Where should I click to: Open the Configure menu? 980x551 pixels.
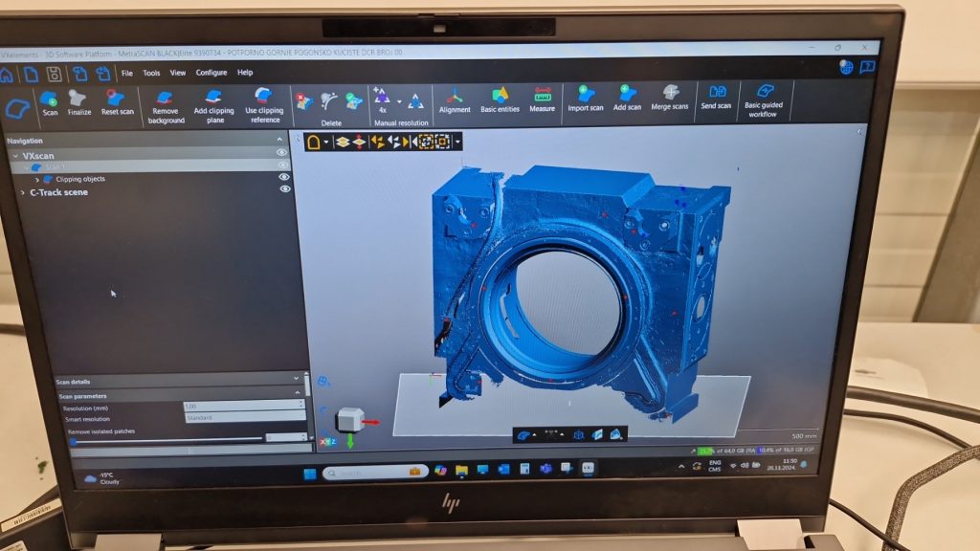tap(212, 73)
